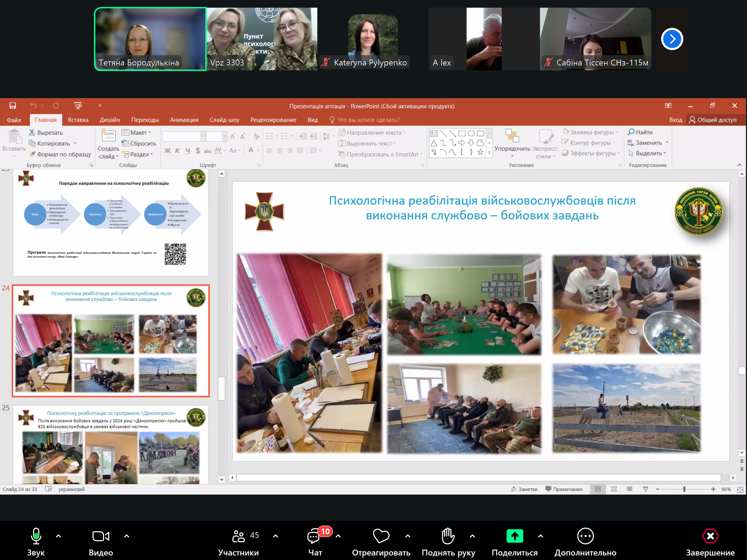
Task: Toggle the Notes pane in status bar
Action: [x=524, y=489]
